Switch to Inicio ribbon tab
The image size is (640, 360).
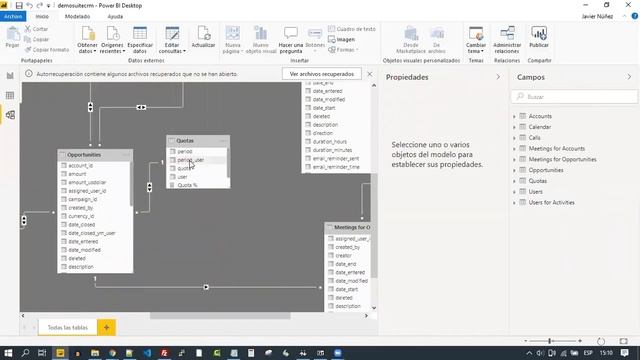pos(42,16)
